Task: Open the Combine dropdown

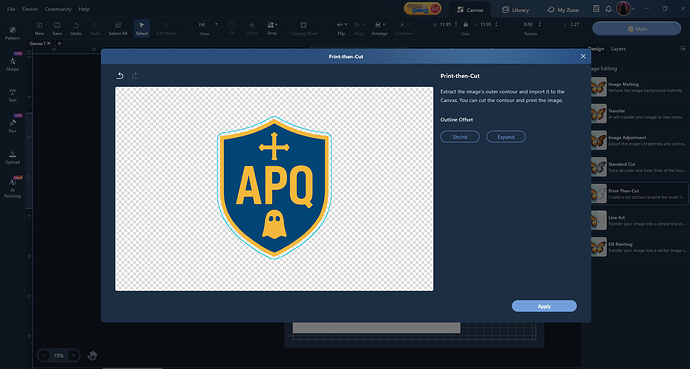Action: 403,29
